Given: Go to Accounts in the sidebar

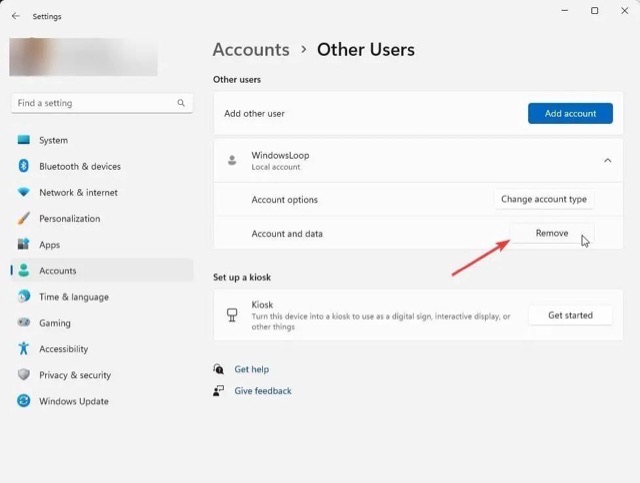Looking at the screenshot, I should tap(58, 271).
